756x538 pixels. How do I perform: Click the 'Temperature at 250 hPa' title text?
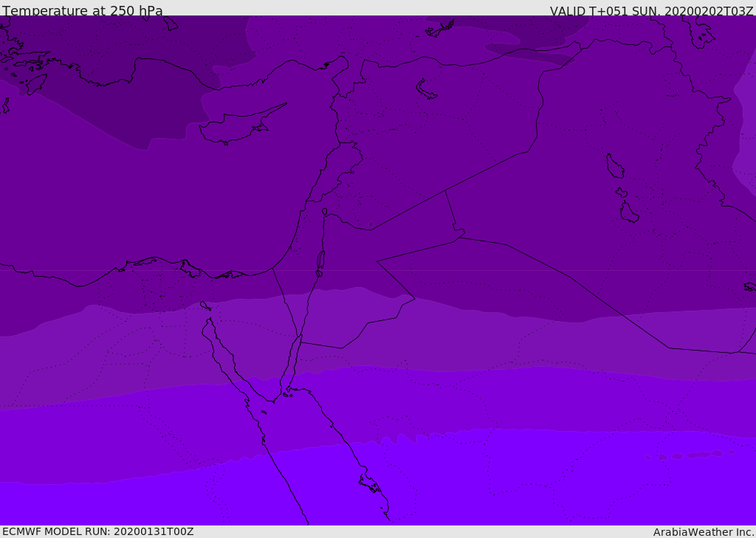(83, 10)
